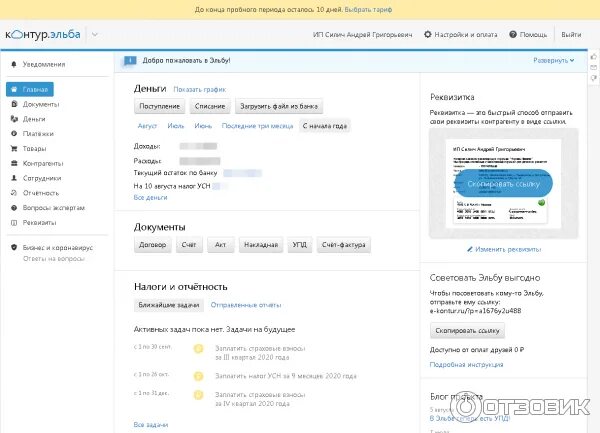
Task: Click the info icon in welcome banner
Action: click(x=130, y=60)
